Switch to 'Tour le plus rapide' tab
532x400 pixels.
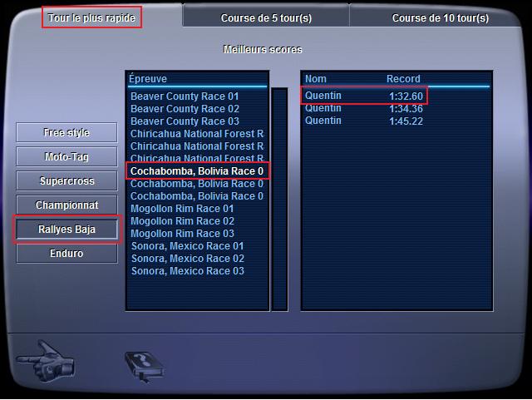click(93, 17)
